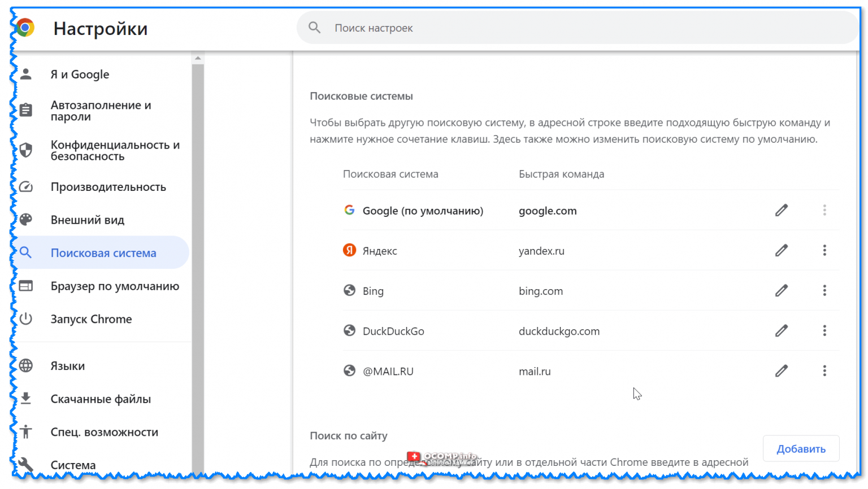The width and height of the screenshot is (868, 489).
Task: Click the wrench icon for Система
Action: pyautogui.click(x=26, y=464)
